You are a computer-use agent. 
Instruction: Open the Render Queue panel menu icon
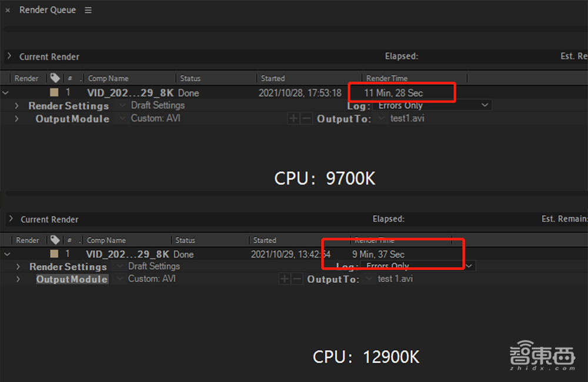88,11
